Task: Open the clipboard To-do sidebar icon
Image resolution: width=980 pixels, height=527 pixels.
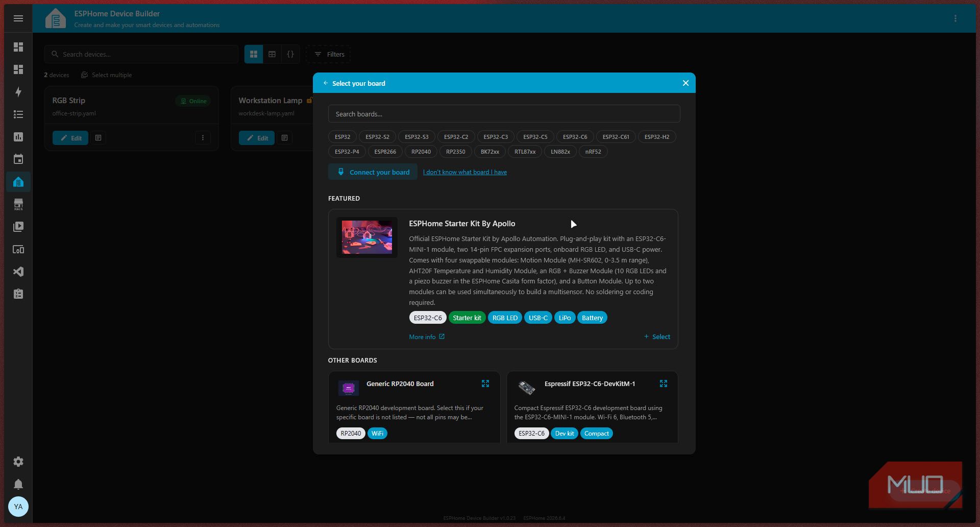Action: (x=18, y=294)
